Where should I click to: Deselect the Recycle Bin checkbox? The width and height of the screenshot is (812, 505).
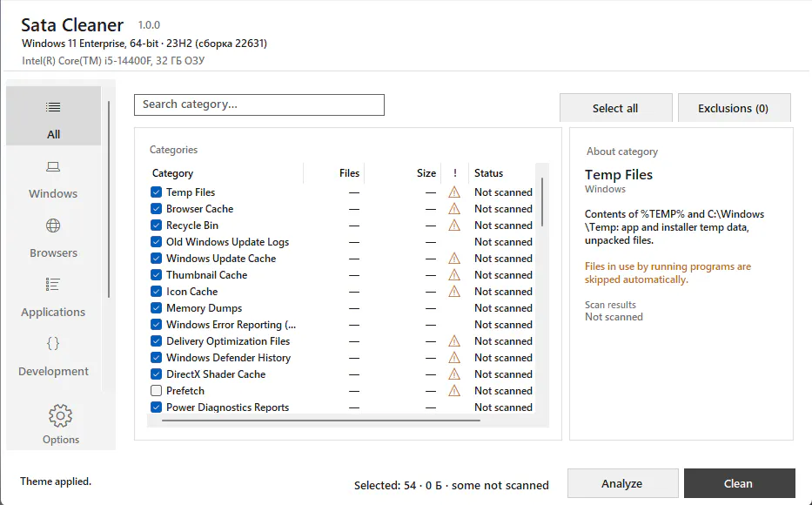(x=156, y=226)
